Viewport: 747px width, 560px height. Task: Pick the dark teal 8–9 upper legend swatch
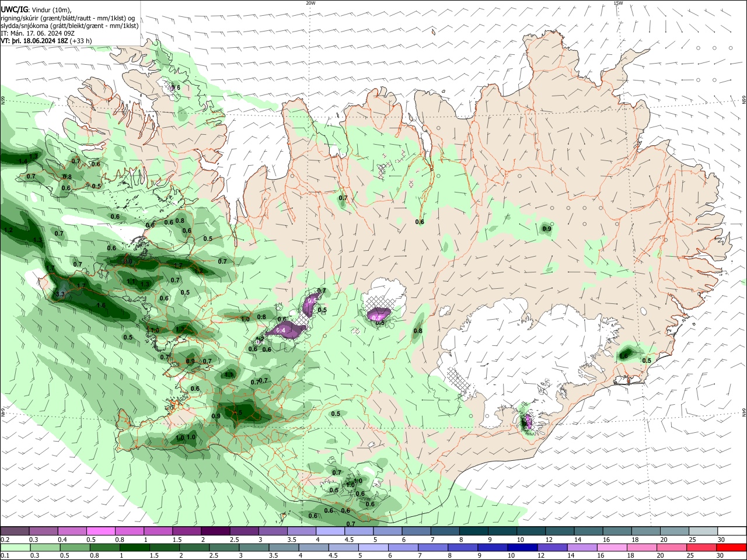[x=473, y=531]
